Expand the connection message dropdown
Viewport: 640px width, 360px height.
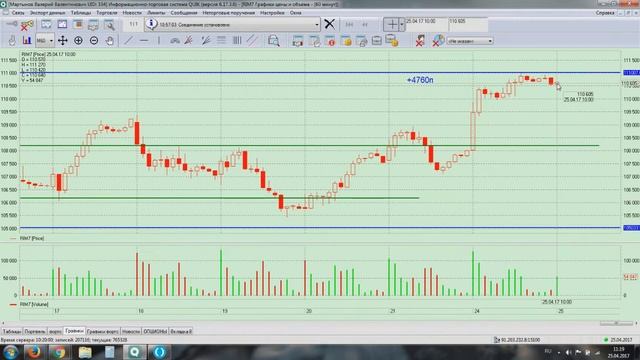click(x=317, y=25)
